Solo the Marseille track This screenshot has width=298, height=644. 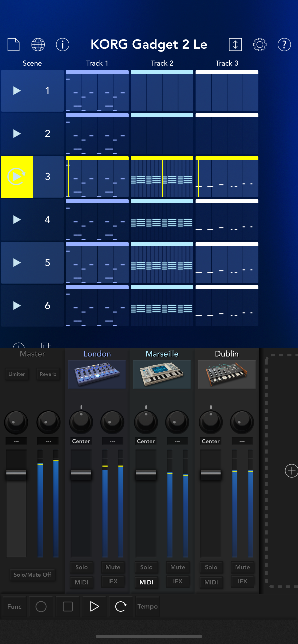coord(146,567)
